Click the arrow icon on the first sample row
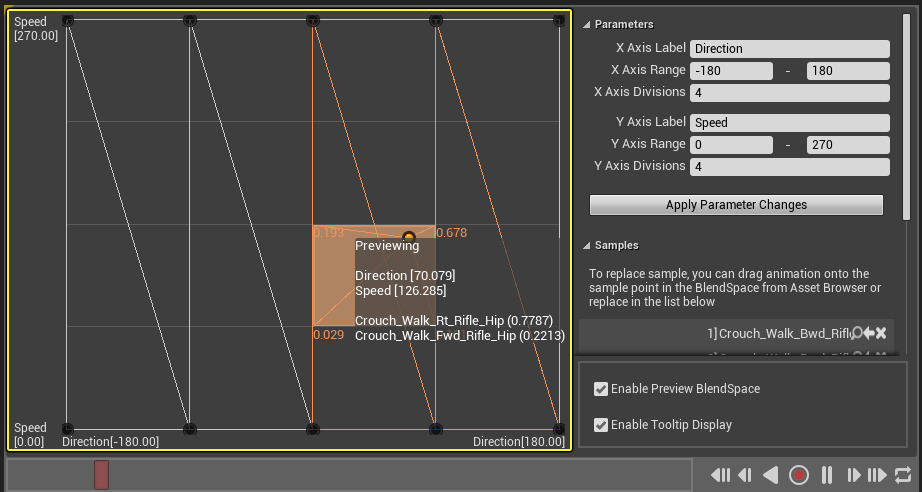 click(869, 333)
